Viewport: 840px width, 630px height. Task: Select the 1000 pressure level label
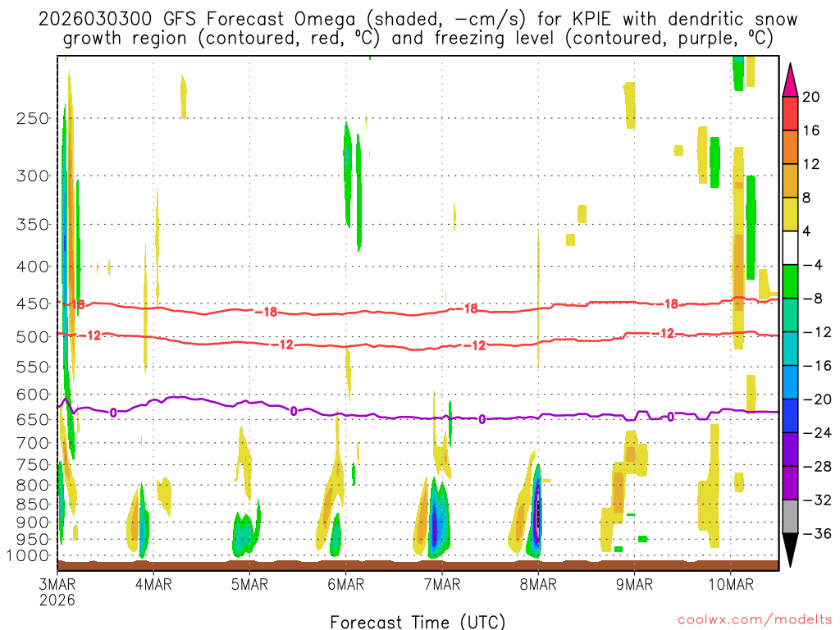(30, 556)
